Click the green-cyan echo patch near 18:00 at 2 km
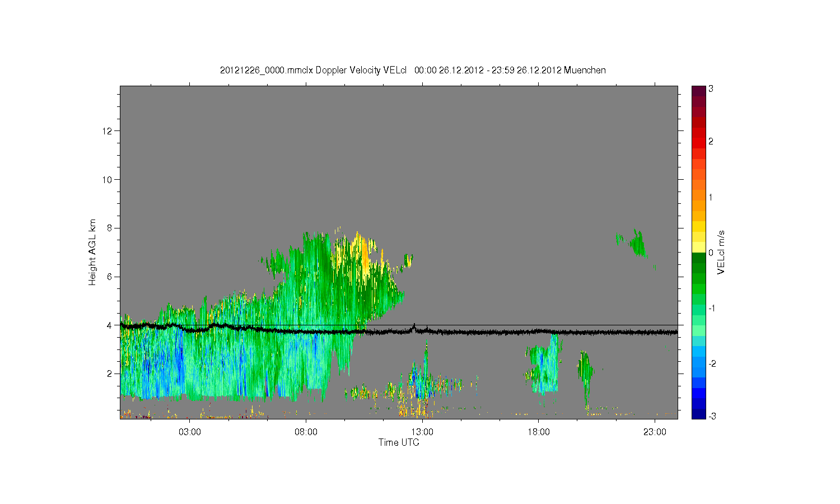 pyautogui.click(x=544, y=365)
